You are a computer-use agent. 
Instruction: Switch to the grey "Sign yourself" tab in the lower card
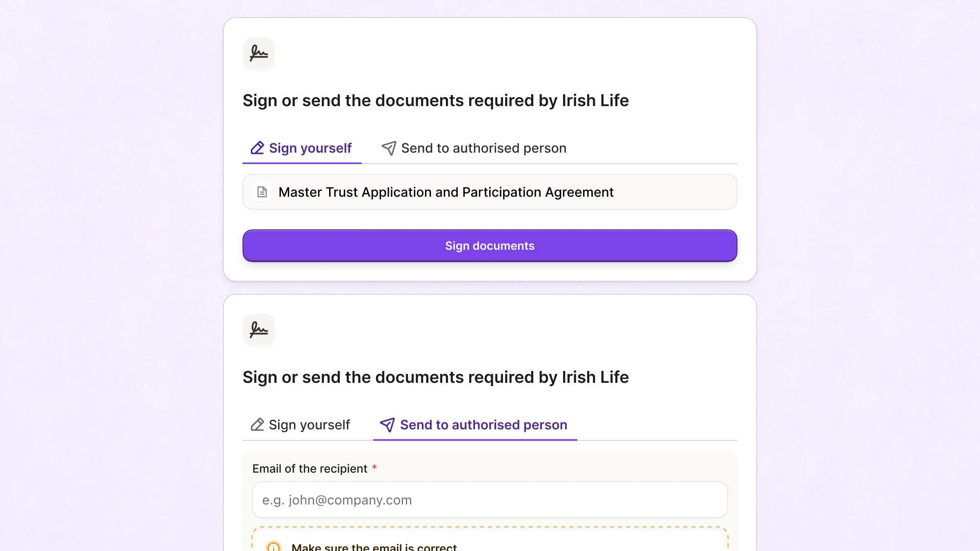pos(301,425)
